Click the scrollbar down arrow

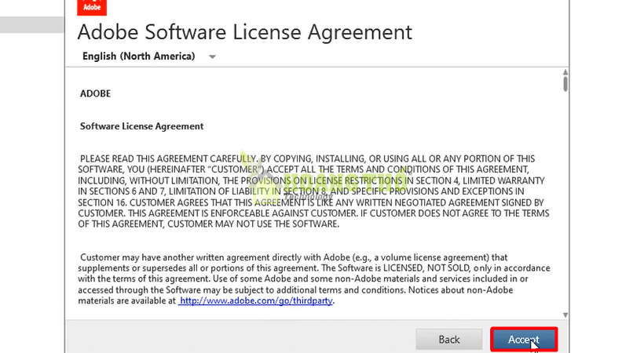pos(565,315)
